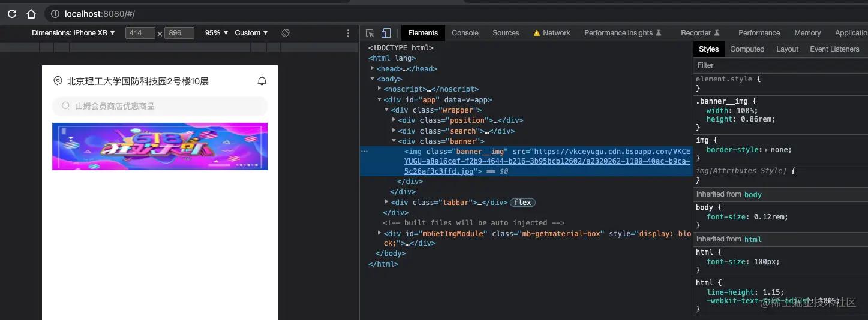Screen dimensions: 868x320
Task: Click the 618 banner image in the app
Action: [160, 146]
